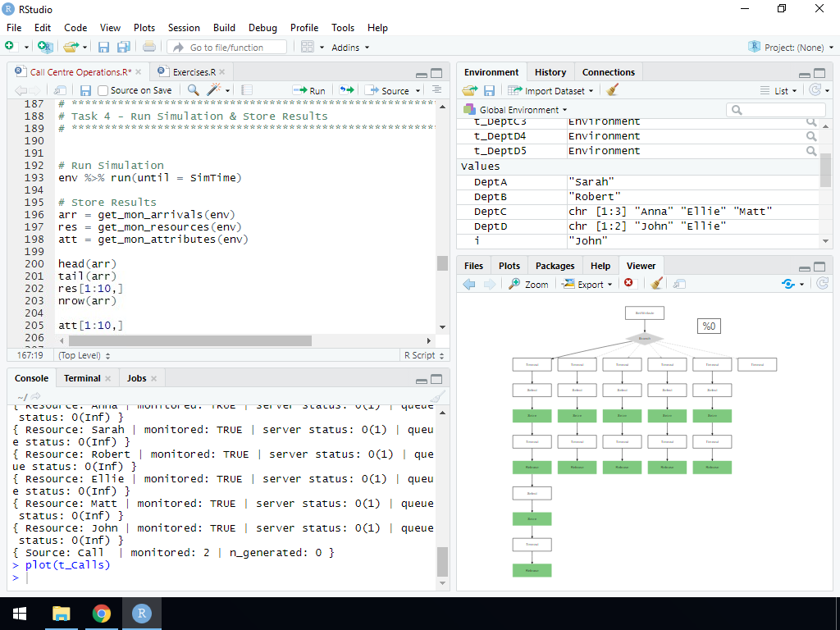Open the Import Dataset dropdown

pos(552,90)
